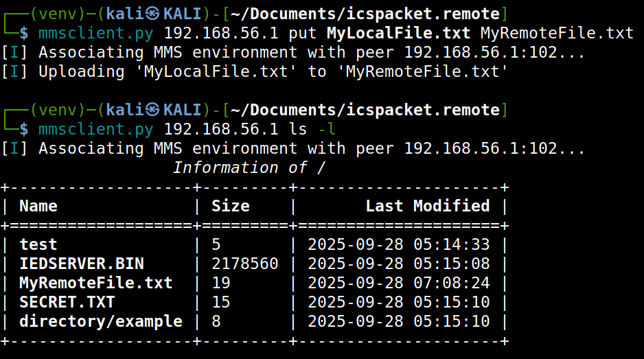Click the Name column header
This screenshot has height=359, width=644.
[38, 206]
